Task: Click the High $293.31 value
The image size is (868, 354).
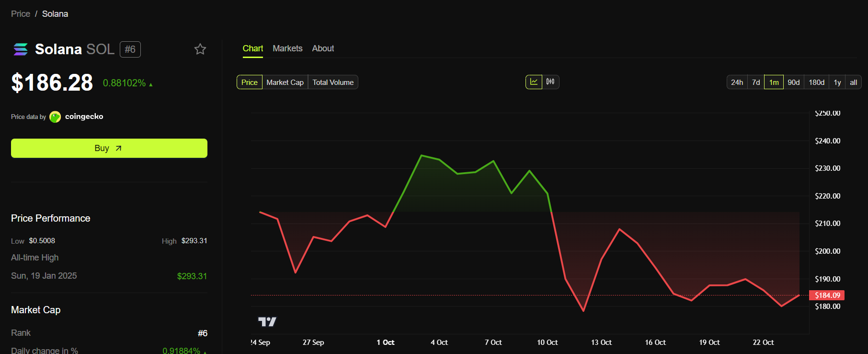Action: tap(194, 241)
